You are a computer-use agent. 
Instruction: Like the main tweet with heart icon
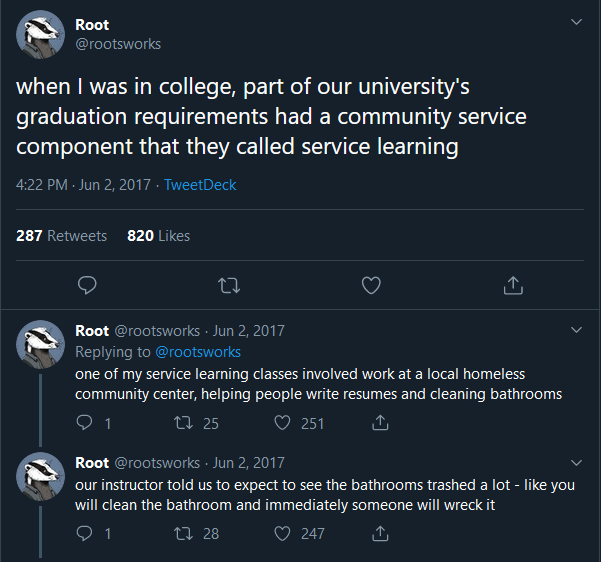coord(371,286)
